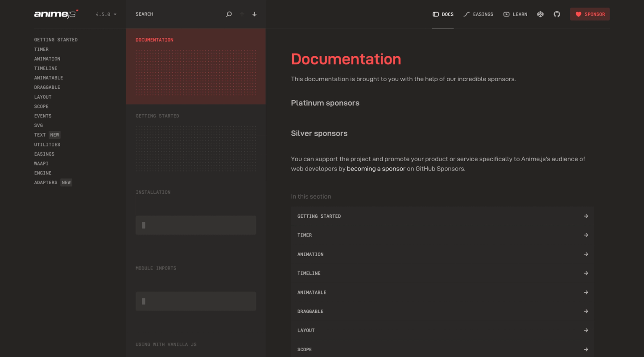Viewport: 644px width, 357px height.
Task: Select the Getting Started card in the middle panel
Action: click(x=196, y=142)
